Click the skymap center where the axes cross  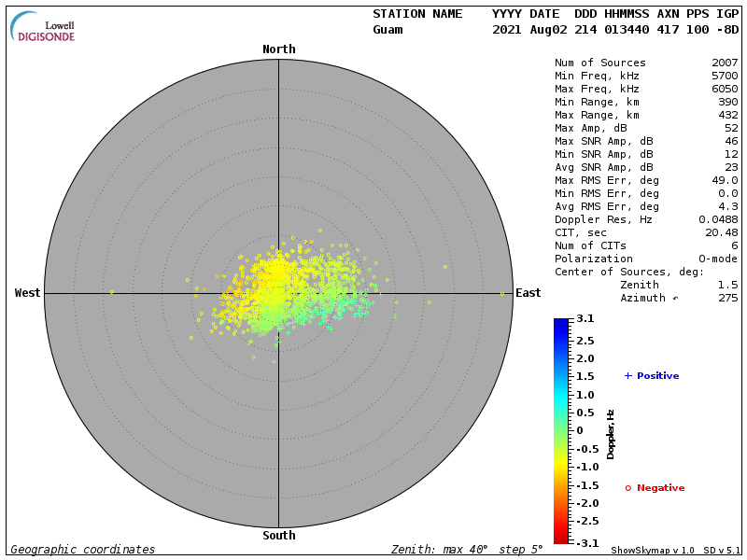coord(278,293)
